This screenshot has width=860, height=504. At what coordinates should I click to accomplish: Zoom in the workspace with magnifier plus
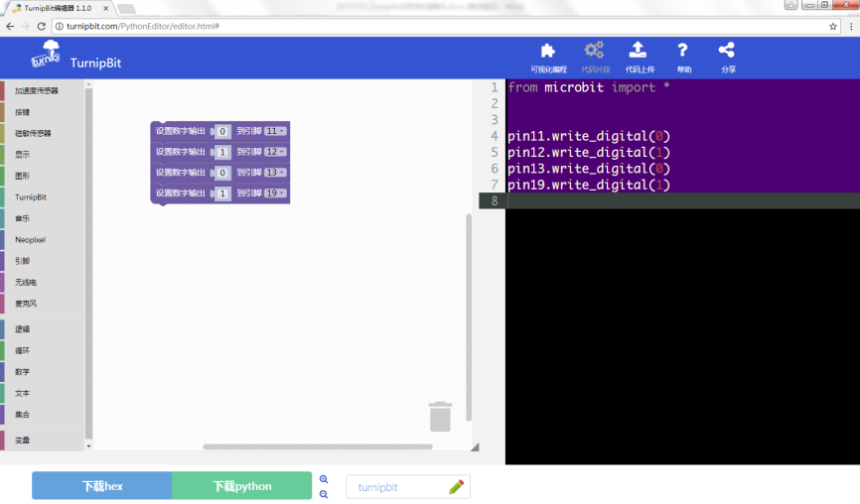pyautogui.click(x=324, y=479)
